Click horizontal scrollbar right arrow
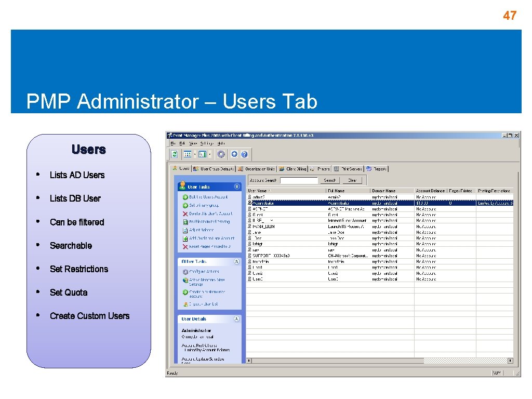This screenshot has width=532, height=399. click(x=510, y=361)
